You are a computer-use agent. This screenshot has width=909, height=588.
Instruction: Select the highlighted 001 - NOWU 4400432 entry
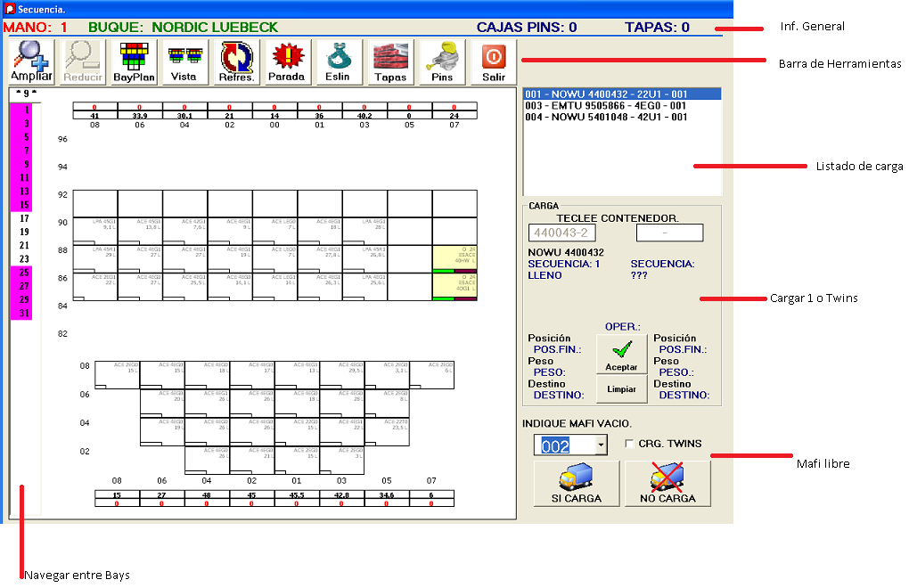pyautogui.click(x=606, y=94)
